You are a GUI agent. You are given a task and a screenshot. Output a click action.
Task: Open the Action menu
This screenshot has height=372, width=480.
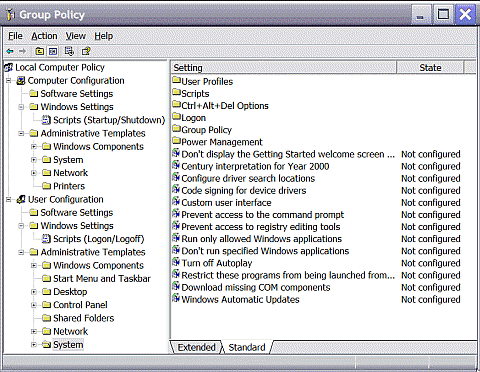coord(44,36)
